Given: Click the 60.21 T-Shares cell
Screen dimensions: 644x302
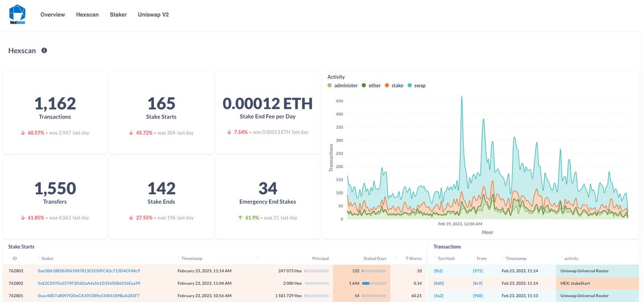Looking at the screenshot, I should (415, 296).
